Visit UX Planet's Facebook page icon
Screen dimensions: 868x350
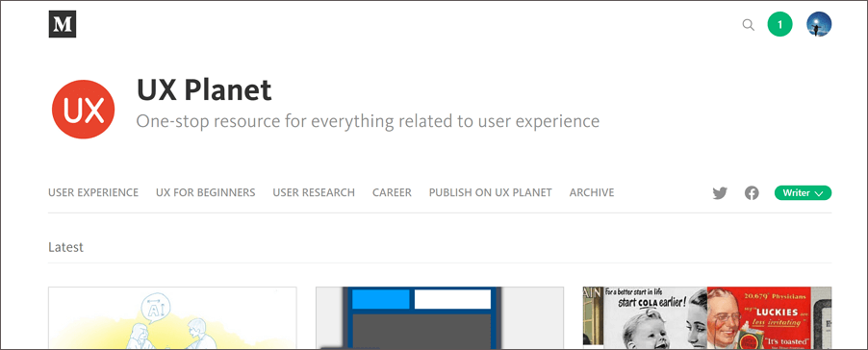pyautogui.click(x=752, y=193)
